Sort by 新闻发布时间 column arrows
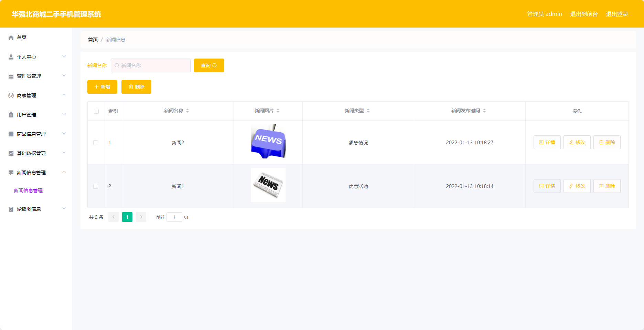The image size is (644, 330). (484, 111)
